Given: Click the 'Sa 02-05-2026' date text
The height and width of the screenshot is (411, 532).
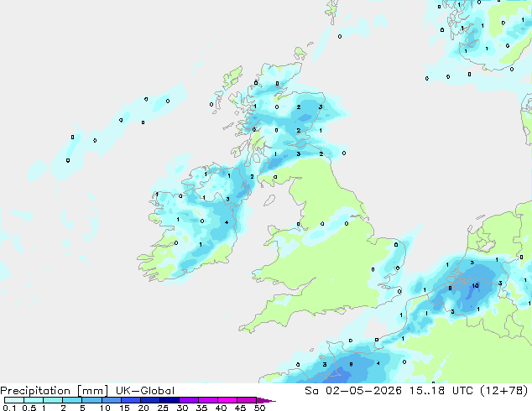Looking at the screenshot, I should (353, 391).
